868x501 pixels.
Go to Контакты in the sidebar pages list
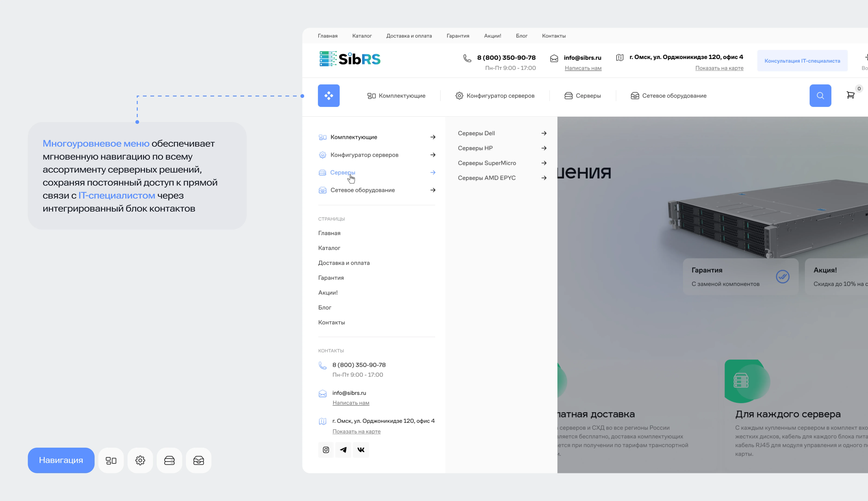332,322
